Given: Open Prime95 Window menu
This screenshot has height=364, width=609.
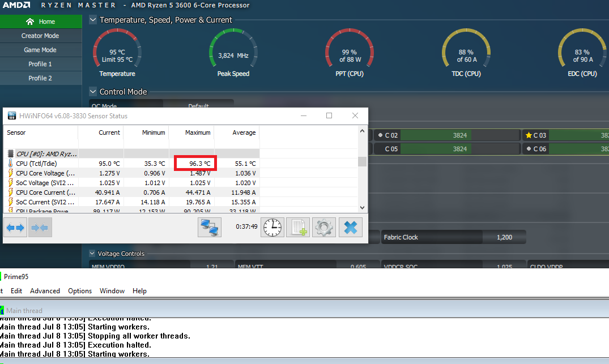Looking at the screenshot, I should 112,290.
